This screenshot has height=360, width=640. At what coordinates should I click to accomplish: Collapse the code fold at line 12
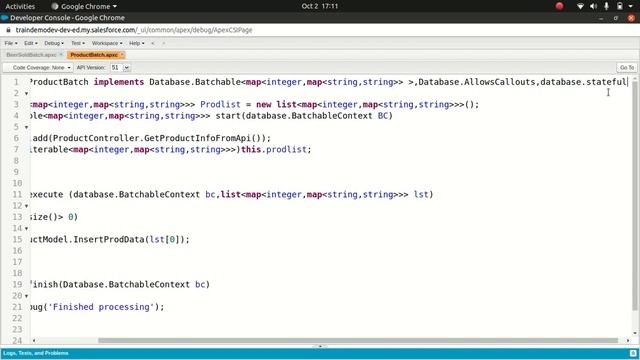(27, 206)
